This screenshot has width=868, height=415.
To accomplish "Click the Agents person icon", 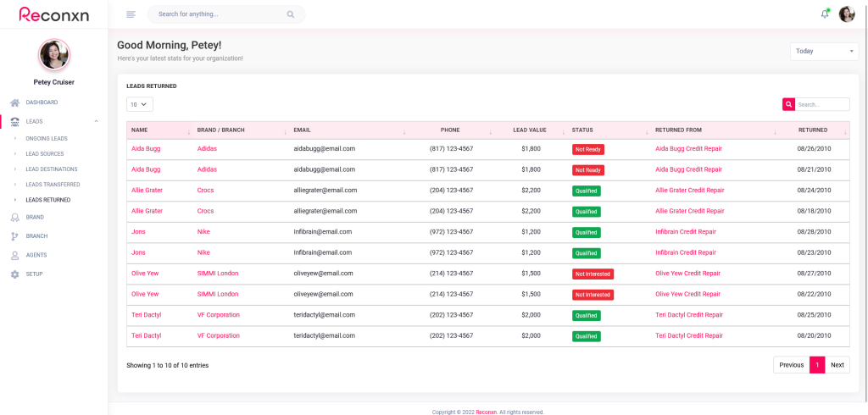I will tap(15, 255).
